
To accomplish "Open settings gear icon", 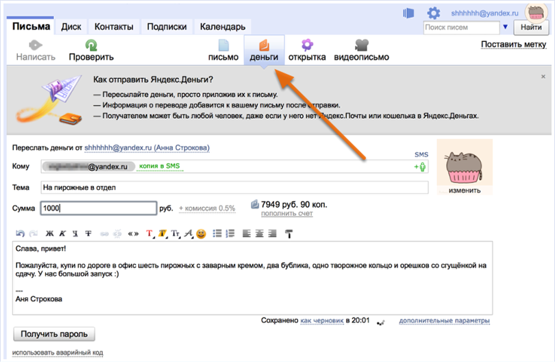I will [433, 13].
